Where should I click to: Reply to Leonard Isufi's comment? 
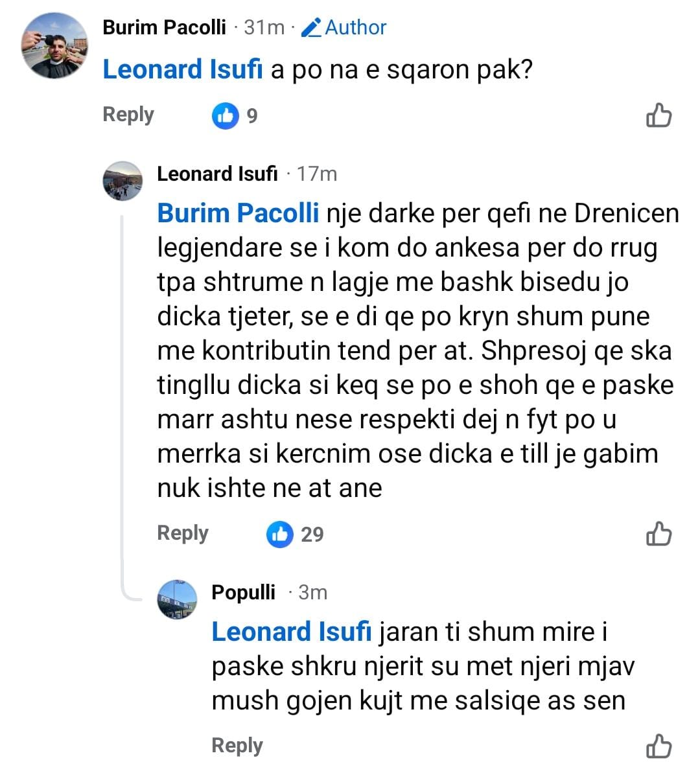pyautogui.click(x=183, y=533)
